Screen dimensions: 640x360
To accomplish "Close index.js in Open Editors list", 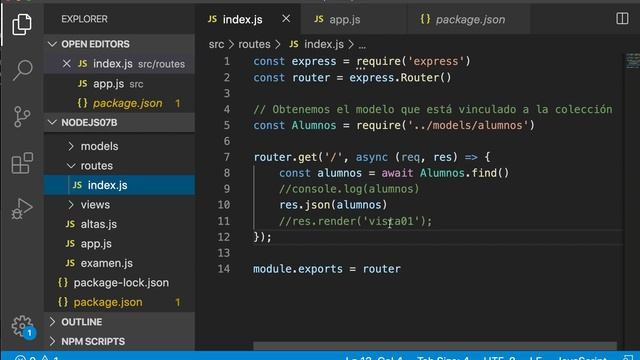I will pyautogui.click(x=67, y=64).
